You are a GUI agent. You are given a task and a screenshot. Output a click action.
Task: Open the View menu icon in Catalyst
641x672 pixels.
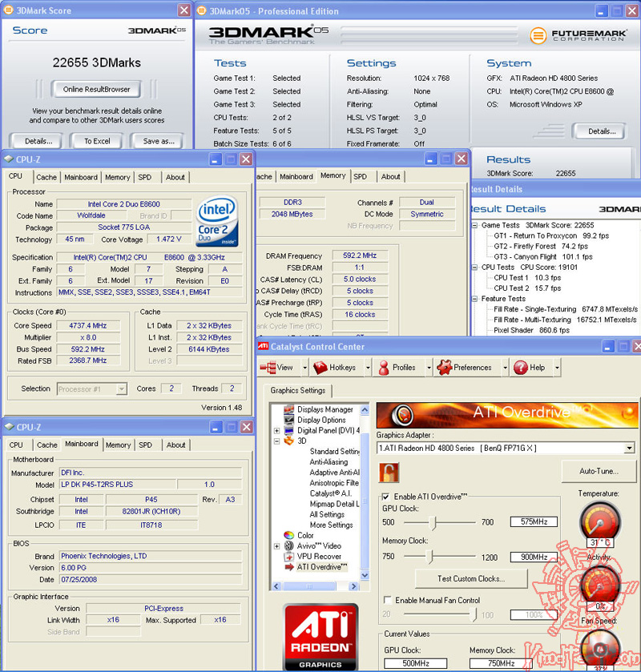(x=268, y=368)
